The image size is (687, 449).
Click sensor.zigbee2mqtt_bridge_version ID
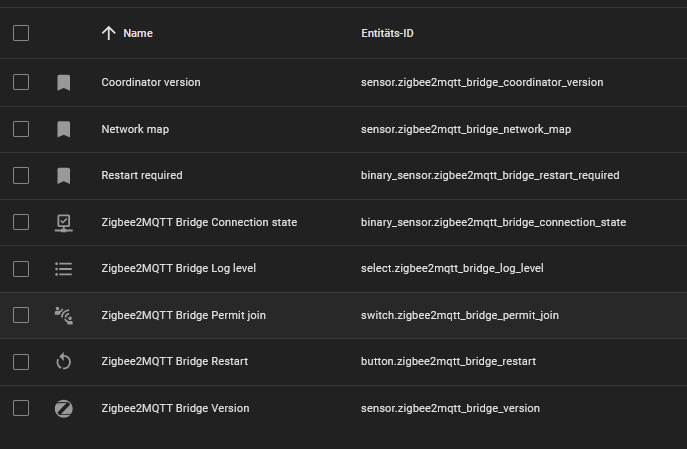point(450,408)
